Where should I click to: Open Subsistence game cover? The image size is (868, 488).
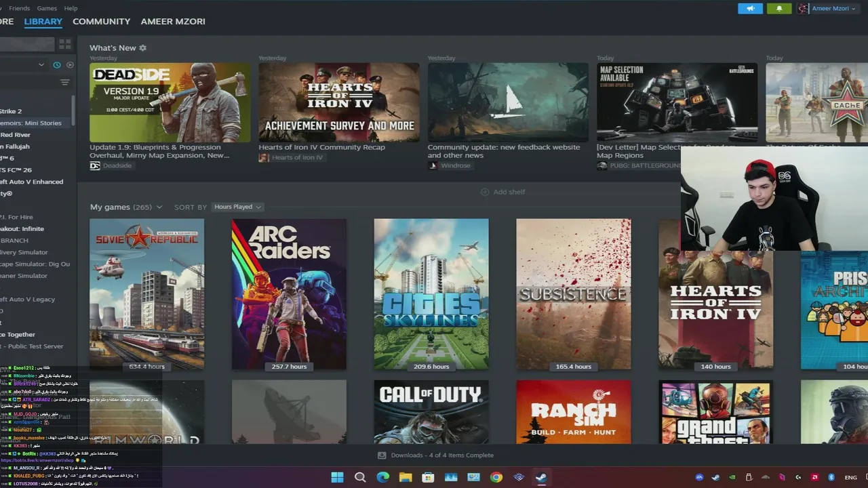(574, 294)
